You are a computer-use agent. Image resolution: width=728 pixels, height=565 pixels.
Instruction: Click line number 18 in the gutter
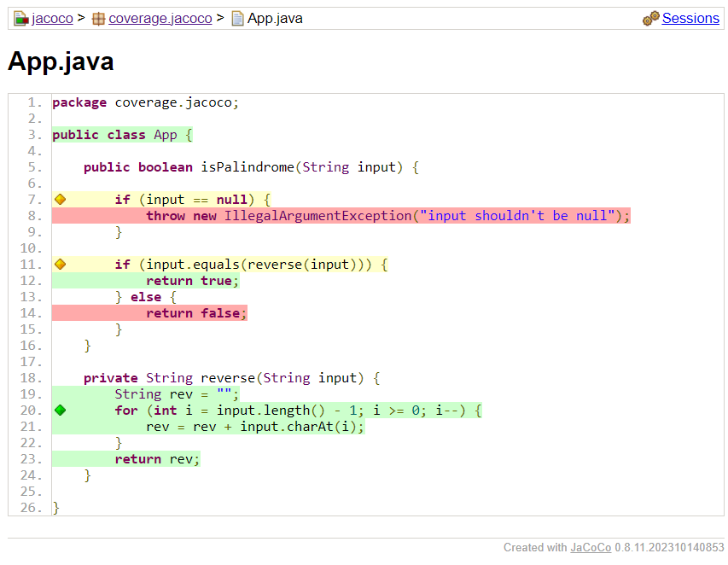click(32, 378)
